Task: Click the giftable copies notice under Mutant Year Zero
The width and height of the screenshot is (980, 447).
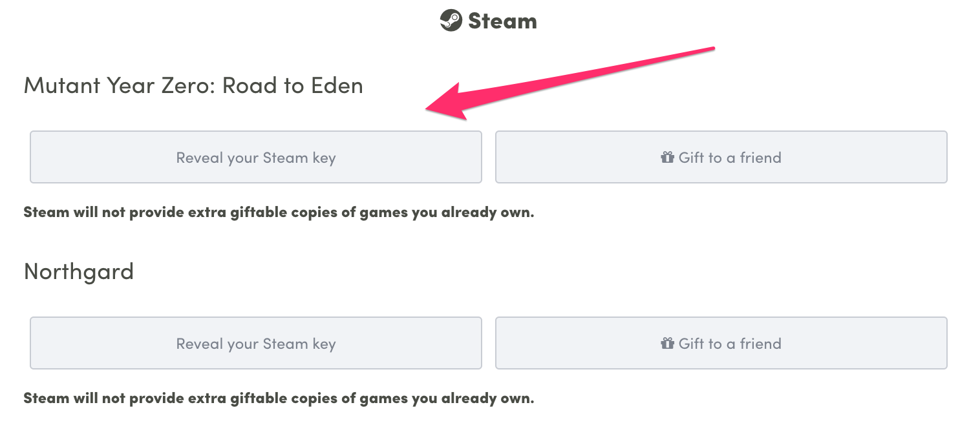Action: 279,212
